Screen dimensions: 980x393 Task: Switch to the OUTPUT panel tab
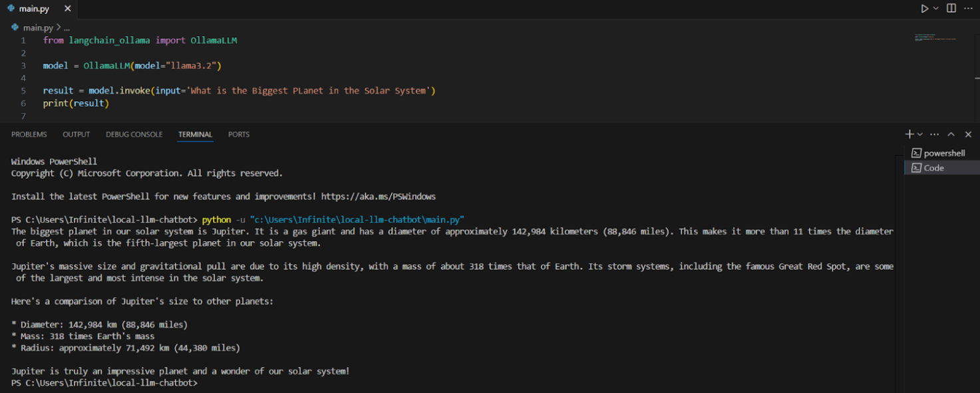tap(77, 135)
